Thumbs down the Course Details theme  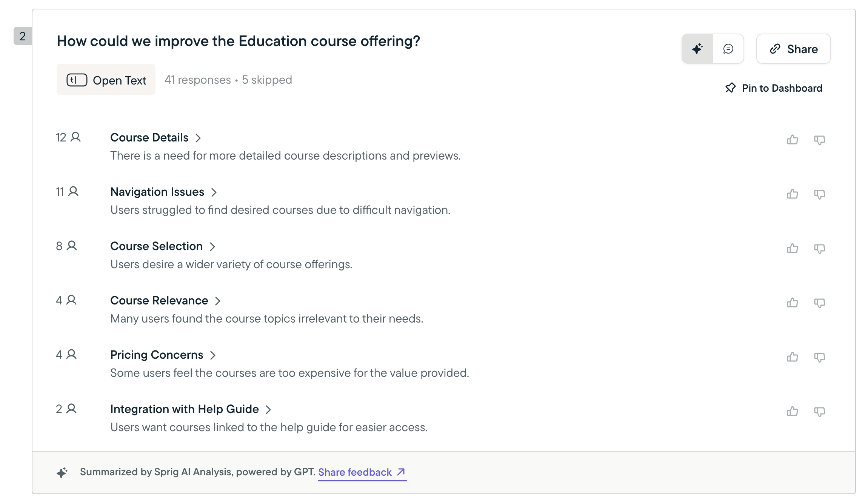(820, 140)
